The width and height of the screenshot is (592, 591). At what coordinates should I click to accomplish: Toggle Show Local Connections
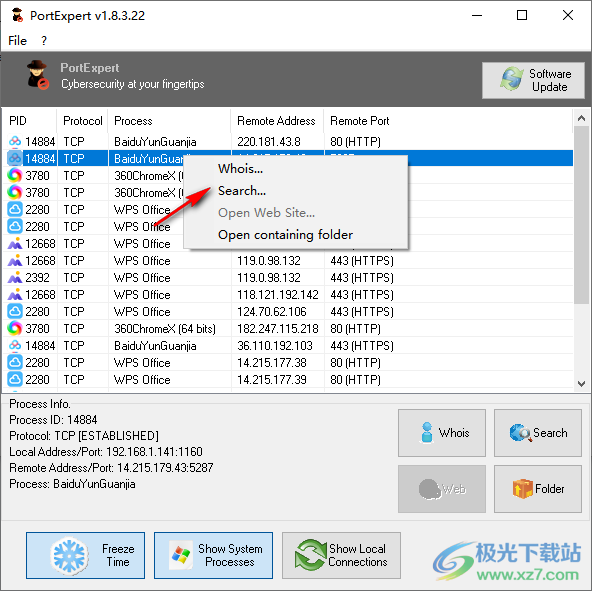(x=341, y=555)
